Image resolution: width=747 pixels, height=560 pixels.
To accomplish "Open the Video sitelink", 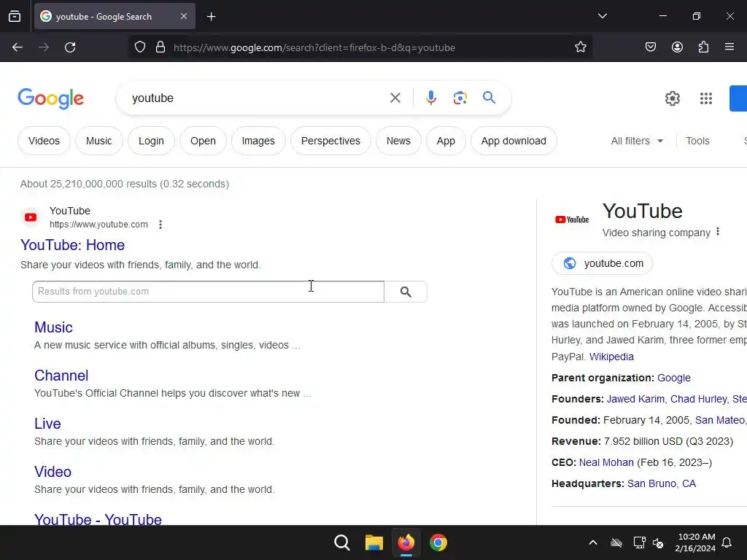I will (53, 472).
